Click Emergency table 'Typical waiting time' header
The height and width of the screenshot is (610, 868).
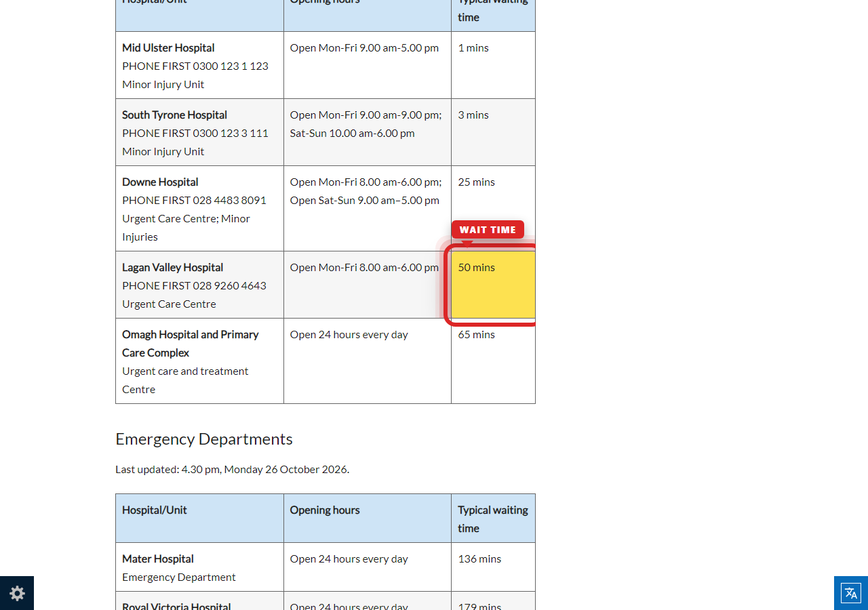(x=493, y=519)
